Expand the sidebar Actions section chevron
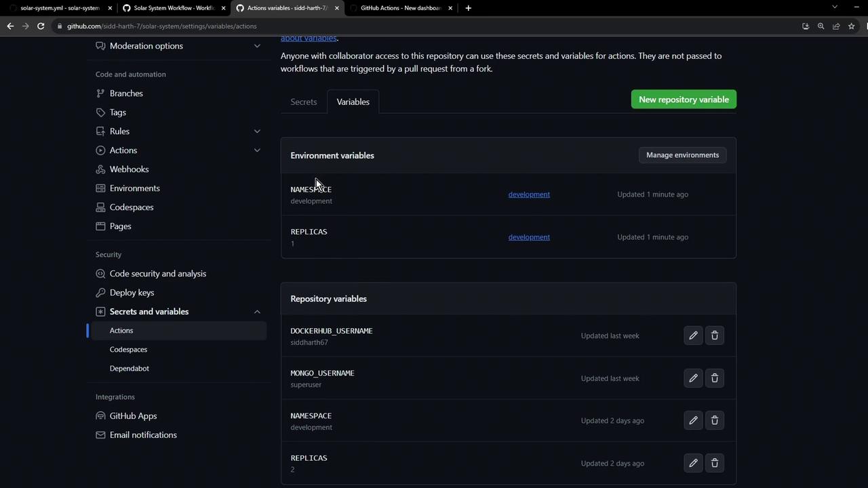Image resolution: width=868 pixels, height=488 pixels. [257, 150]
